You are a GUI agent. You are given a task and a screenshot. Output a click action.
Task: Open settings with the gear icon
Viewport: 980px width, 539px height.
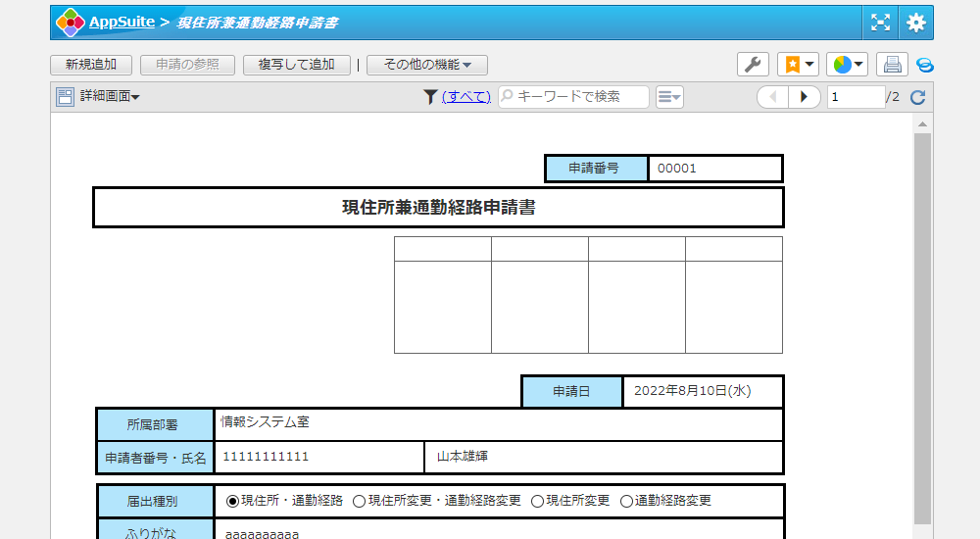point(915,23)
